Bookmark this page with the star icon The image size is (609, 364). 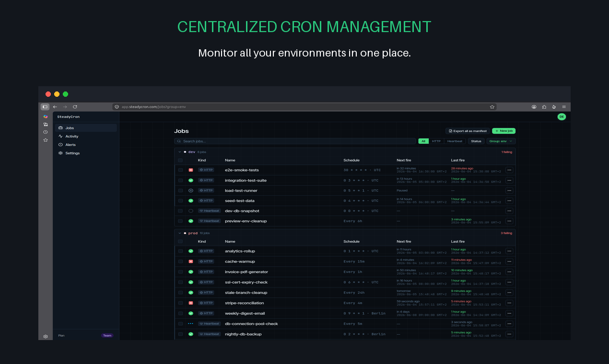492,107
